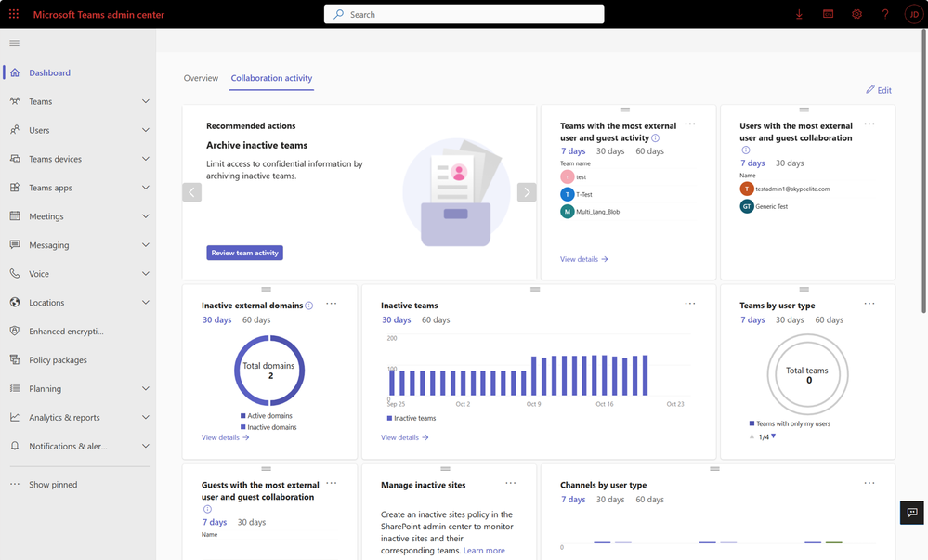Select Dashboard home icon in sidebar
Screen dimensions: 928x560
click(x=15, y=72)
